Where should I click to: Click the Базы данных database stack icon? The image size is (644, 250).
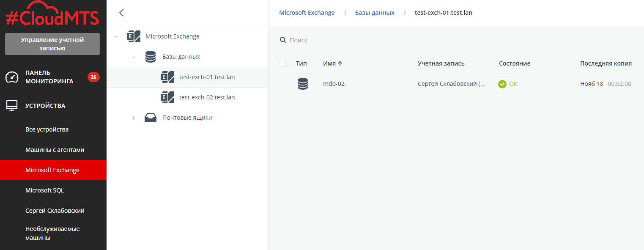151,57
